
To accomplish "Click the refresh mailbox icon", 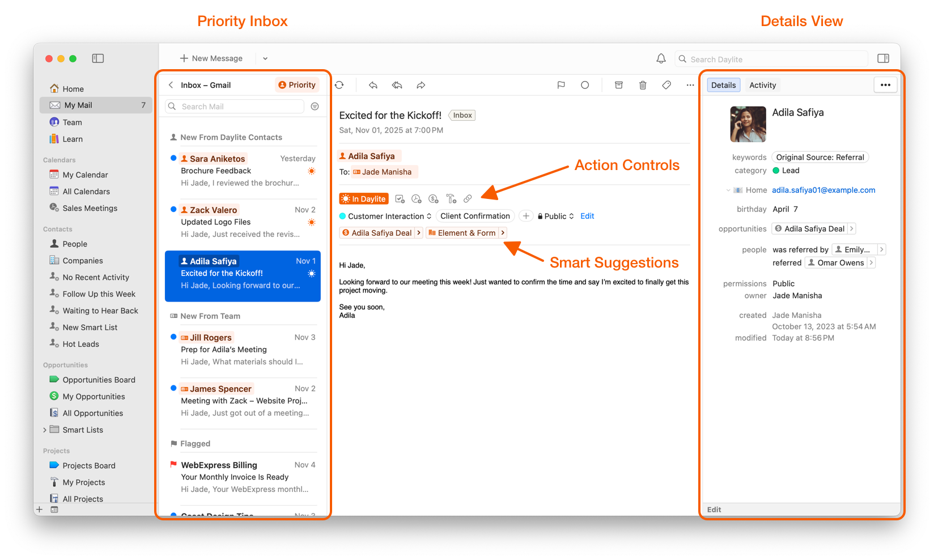I will tap(339, 85).
